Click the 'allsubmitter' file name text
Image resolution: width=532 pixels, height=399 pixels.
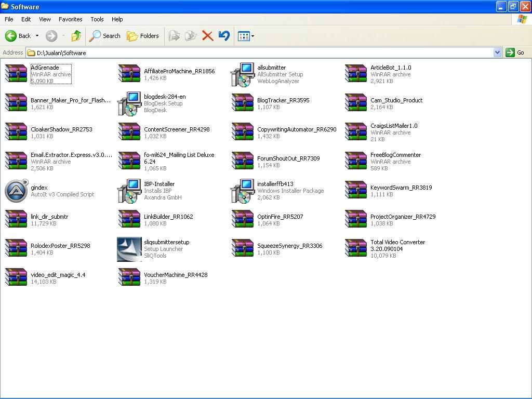coord(271,68)
